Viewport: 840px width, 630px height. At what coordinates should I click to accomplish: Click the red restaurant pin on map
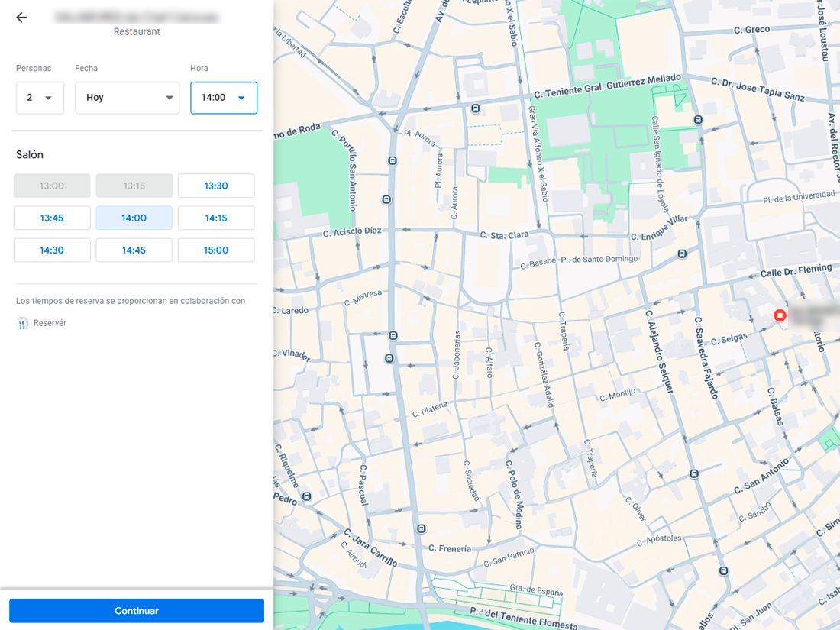780,315
